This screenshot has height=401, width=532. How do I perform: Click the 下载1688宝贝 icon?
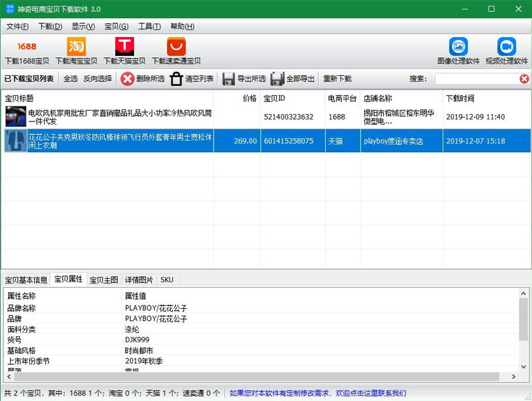(27, 47)
